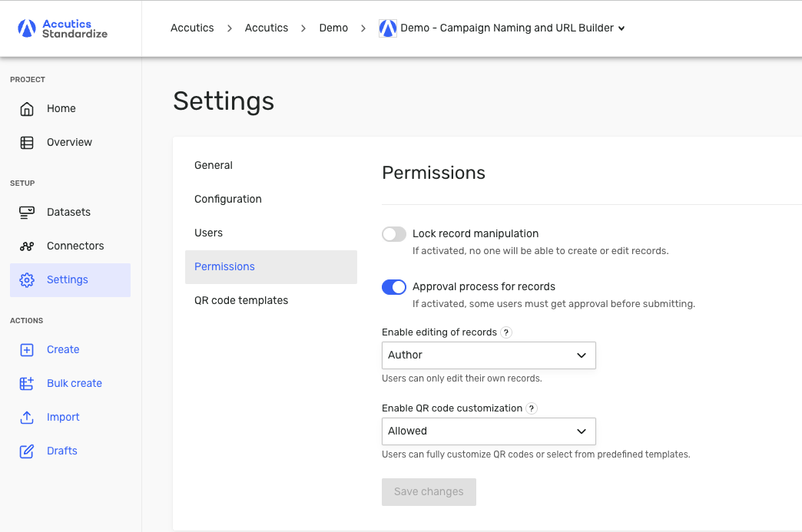Open the Author editing dropdown
Screen dimensions: 802x532
489,355
